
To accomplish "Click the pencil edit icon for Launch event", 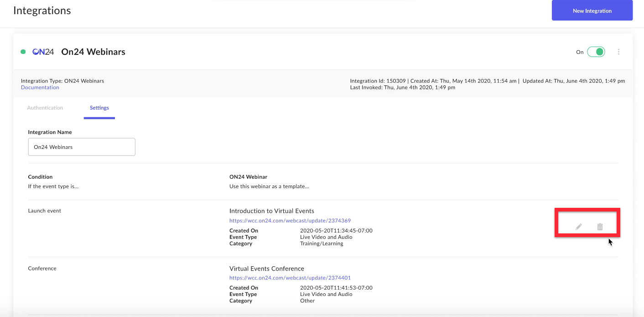I will (578, 227).
